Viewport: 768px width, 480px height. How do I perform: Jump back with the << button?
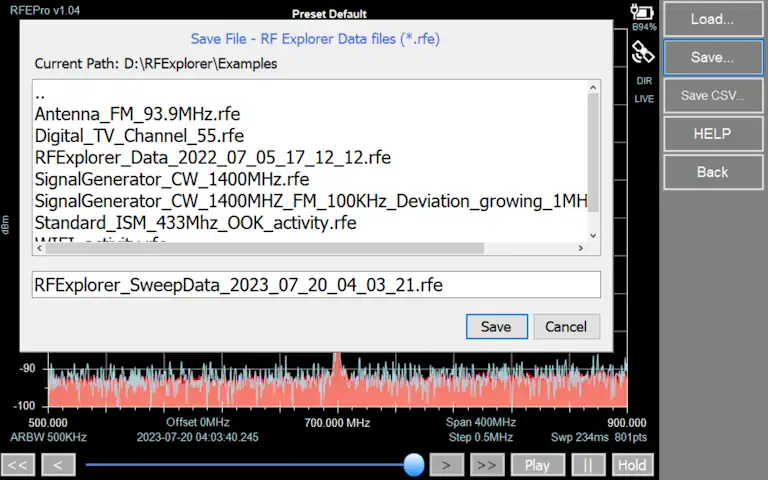[x=18, y=465]
